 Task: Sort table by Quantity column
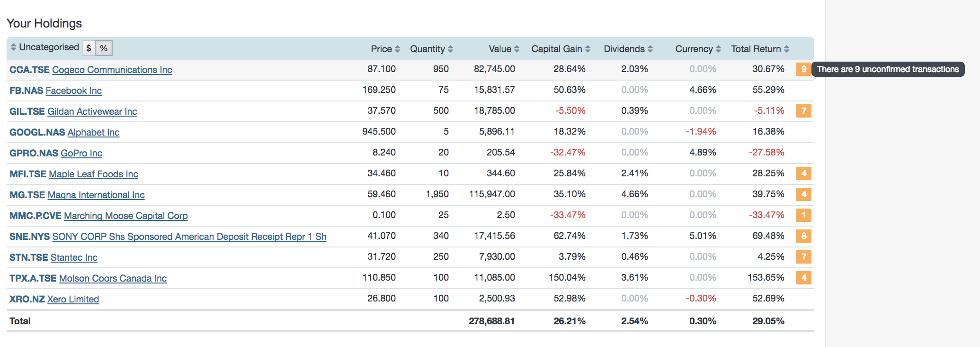click(431, 49)
